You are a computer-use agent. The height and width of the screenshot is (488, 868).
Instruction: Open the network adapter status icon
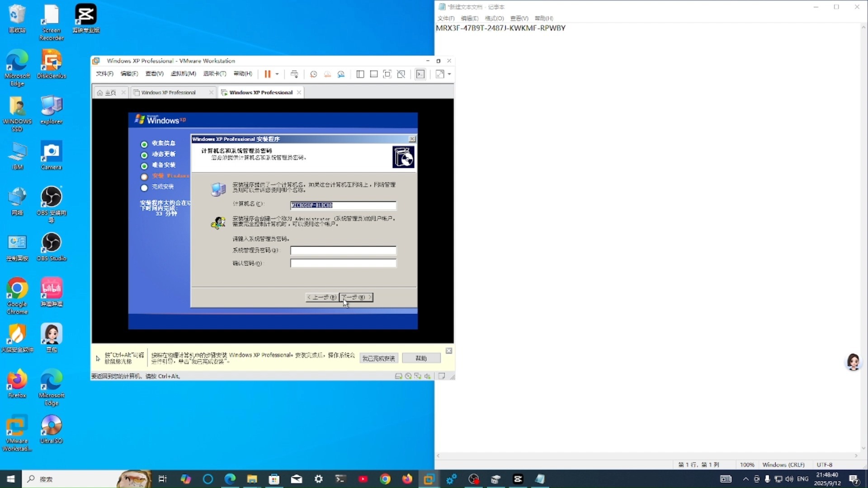(418, 376)
